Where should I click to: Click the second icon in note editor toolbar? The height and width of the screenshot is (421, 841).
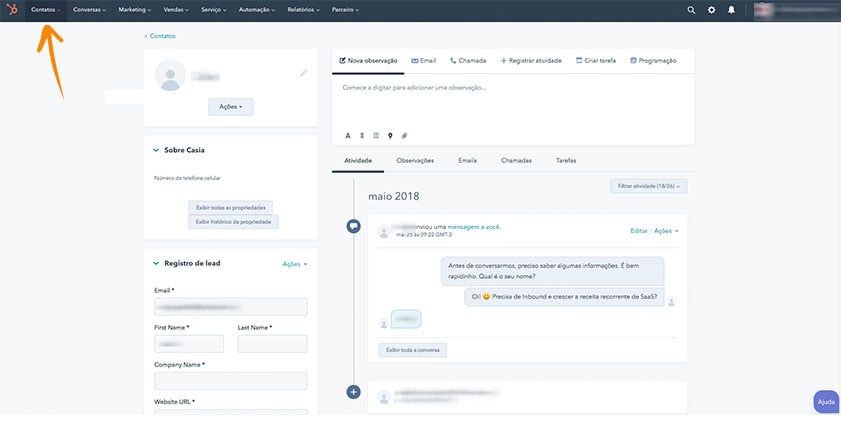[x=362, y=136]
